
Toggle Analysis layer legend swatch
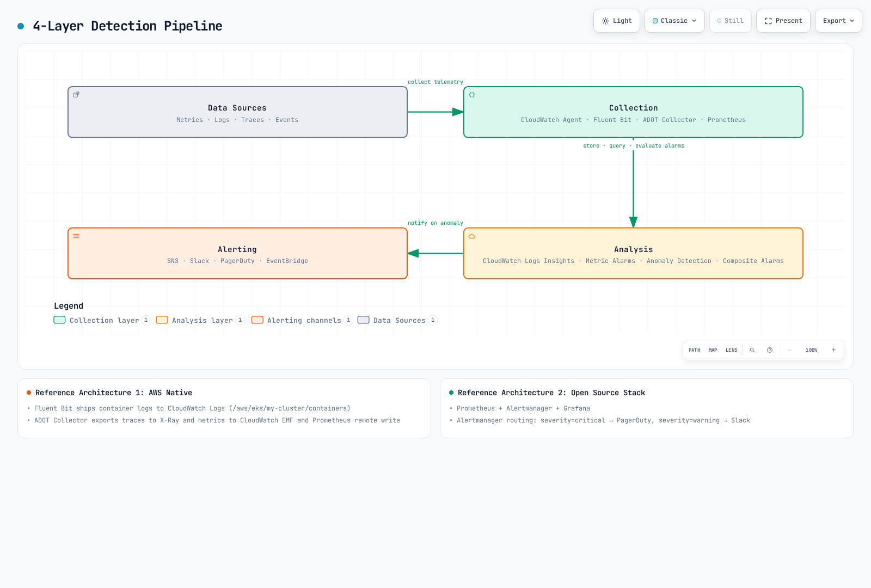[162, 320]
